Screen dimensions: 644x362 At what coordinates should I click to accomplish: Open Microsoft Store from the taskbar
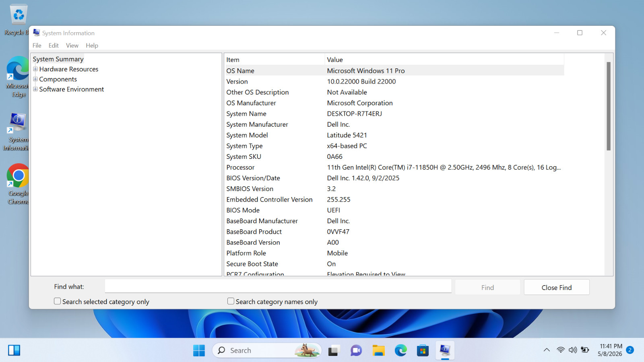tap(423, 350)
